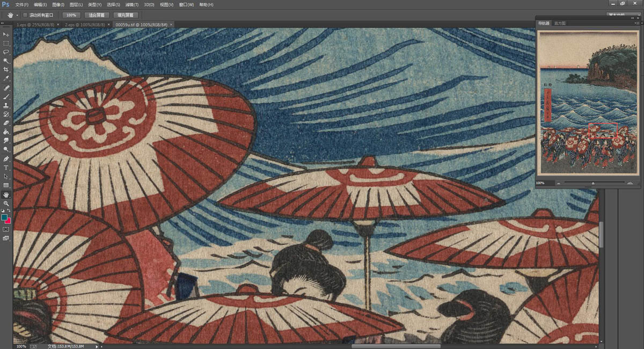Click the Photoshop Ps logo
This screenshot has width=644, height=349.
coord(6,5)
